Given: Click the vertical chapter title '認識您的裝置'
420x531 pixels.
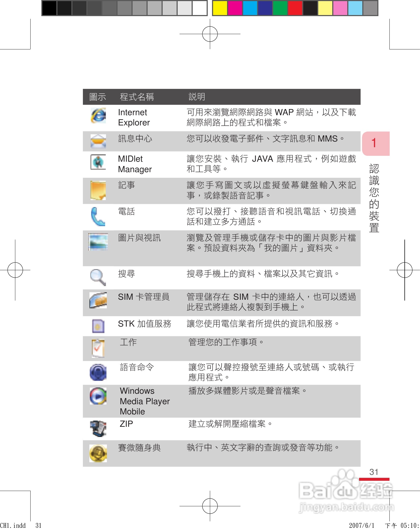Looking at the screenshot, I should [374, 198].
